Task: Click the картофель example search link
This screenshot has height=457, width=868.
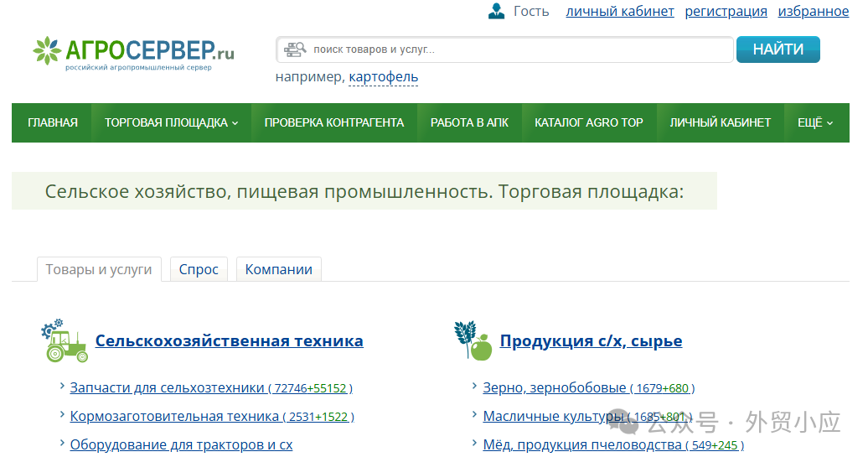Action: (x=383, y=77)
